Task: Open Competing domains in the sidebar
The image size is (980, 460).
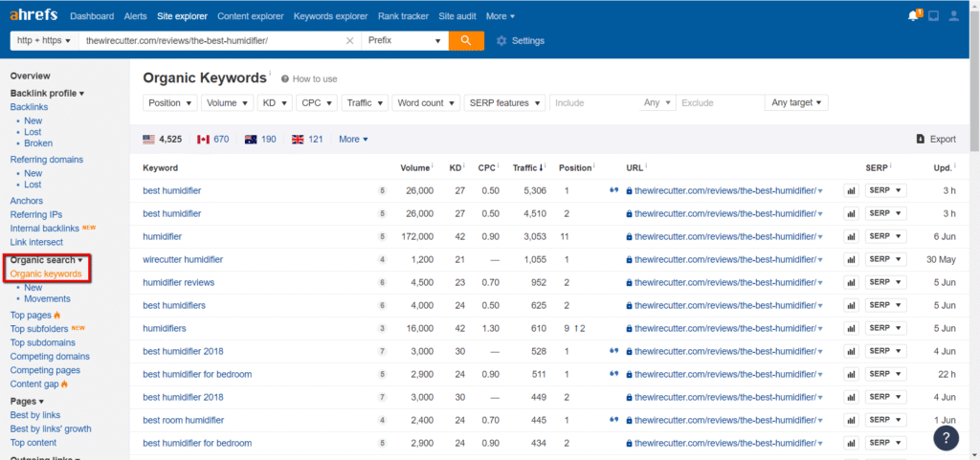Action: click(x=50, y=357)
